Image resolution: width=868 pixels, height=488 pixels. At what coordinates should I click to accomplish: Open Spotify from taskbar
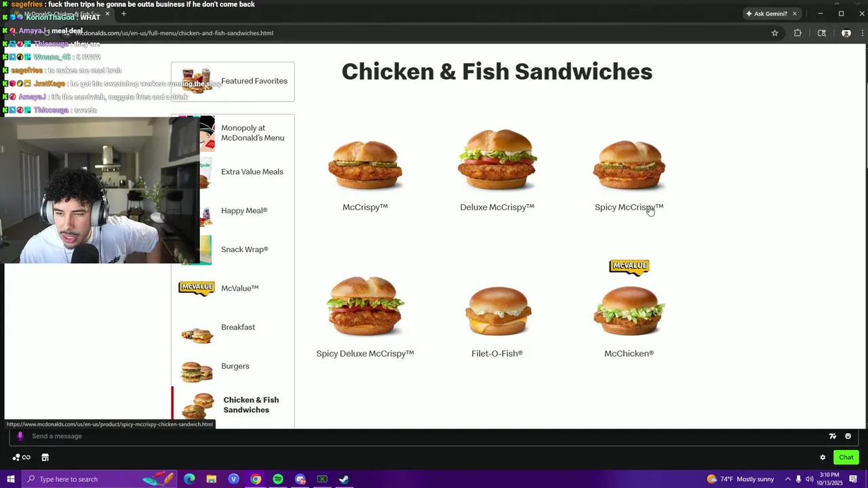point(278,479)
